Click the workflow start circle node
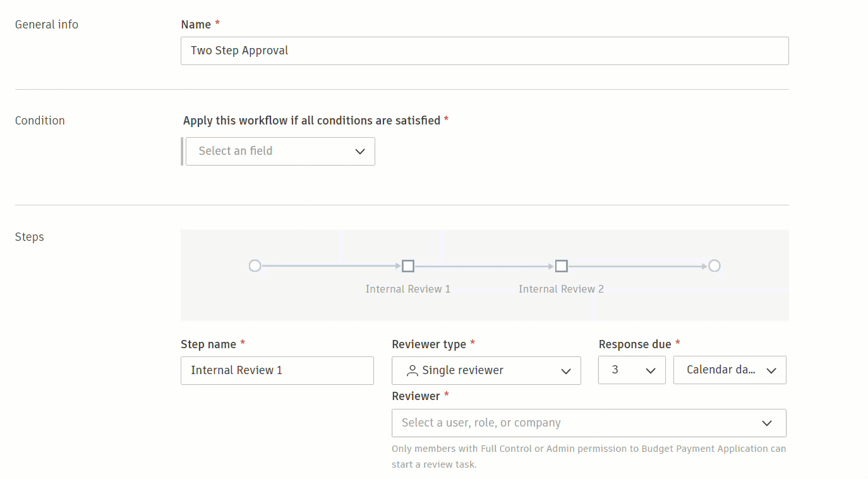868x479 pixels. tap(255, 266)
